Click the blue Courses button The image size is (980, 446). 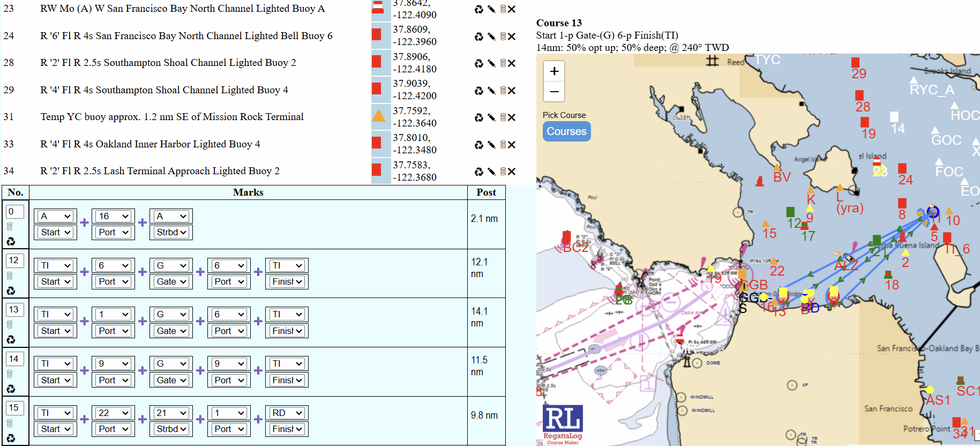point(566,131)
